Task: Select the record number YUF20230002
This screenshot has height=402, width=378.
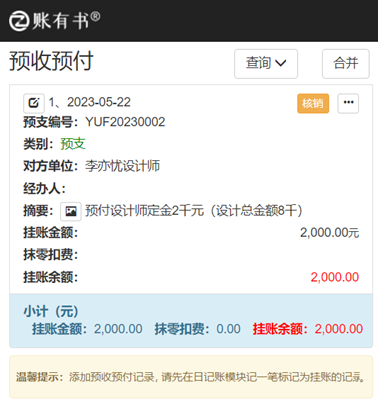Action: click(125, 122)
